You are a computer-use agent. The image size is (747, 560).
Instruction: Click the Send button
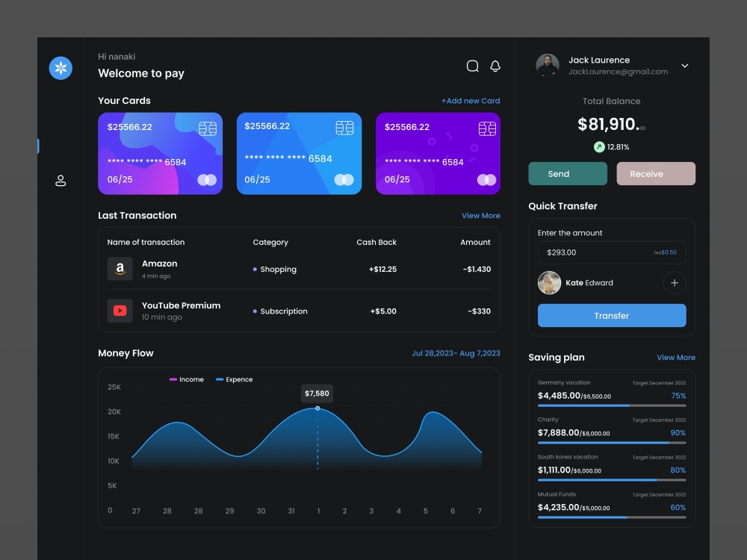(568, 174)
